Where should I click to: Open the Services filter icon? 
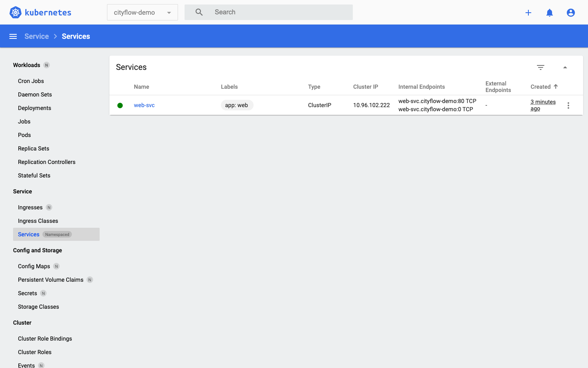[x=541, y=67]
